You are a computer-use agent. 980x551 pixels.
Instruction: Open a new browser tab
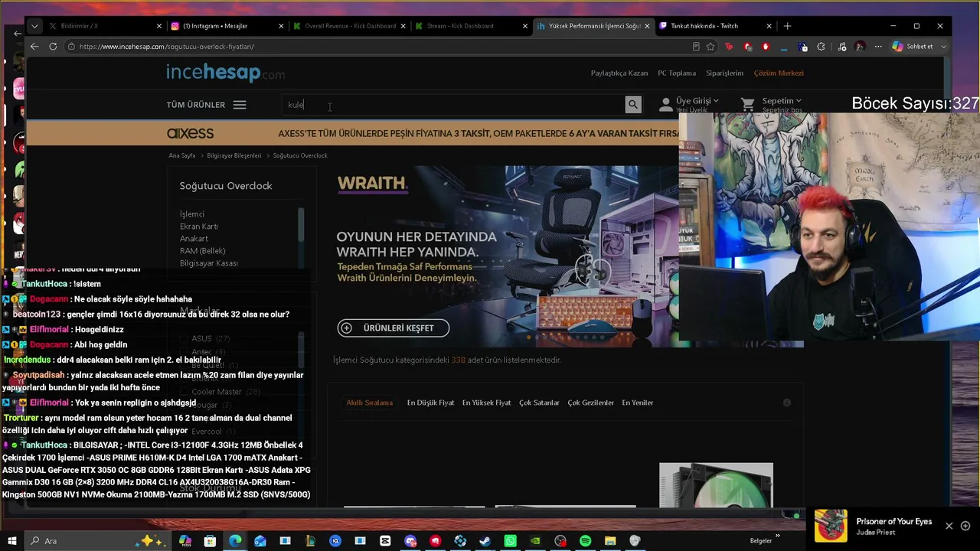787,26
